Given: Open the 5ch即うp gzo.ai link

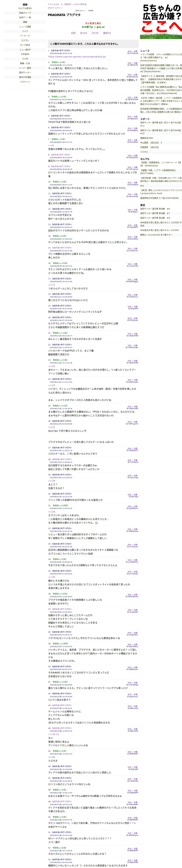Looking at the screenshot, I should (x=93, y=27).
